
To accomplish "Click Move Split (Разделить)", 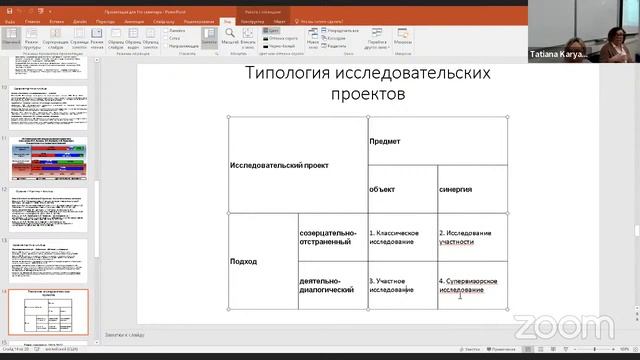I will pos(334,46).
